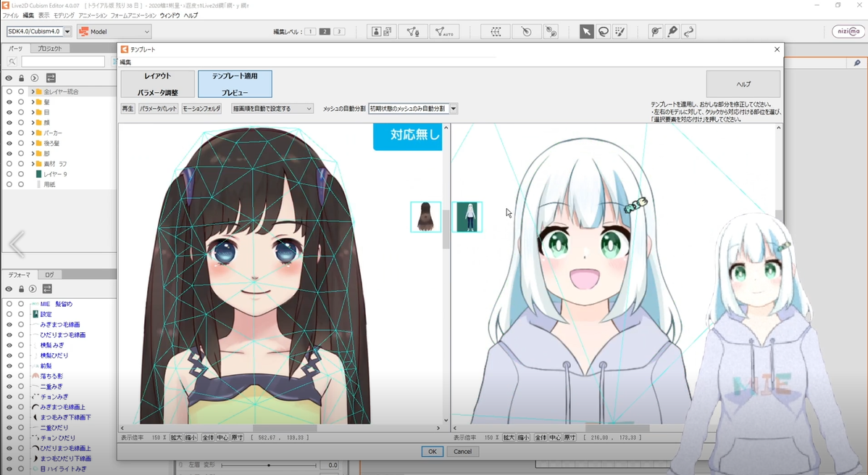Viewport: 868px width, 475px height.
Task: Expand the パーカー folder chevron
Action: tap(32, 133)
